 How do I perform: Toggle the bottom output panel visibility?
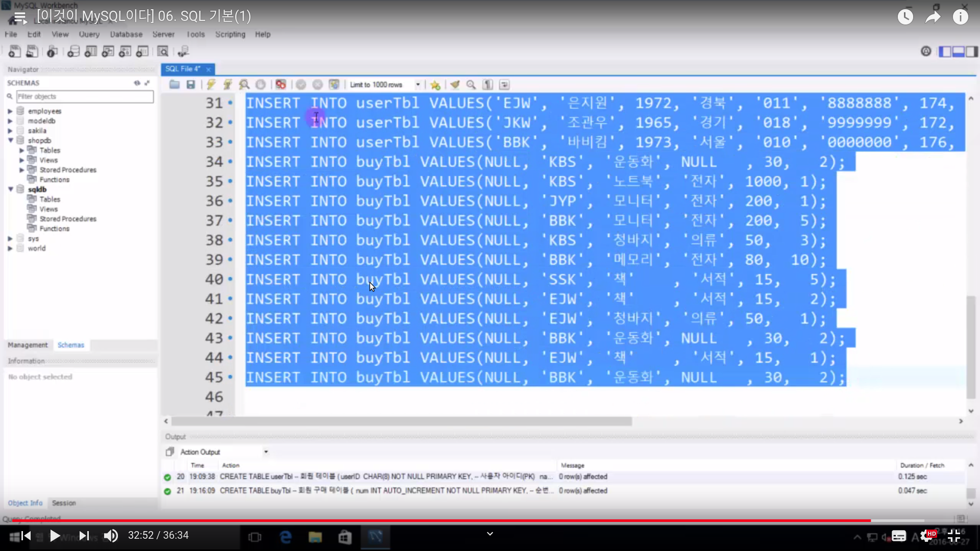(959, 52)
